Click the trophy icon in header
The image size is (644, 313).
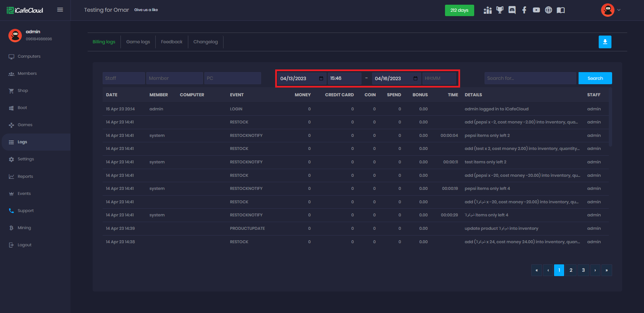(500, 10)
